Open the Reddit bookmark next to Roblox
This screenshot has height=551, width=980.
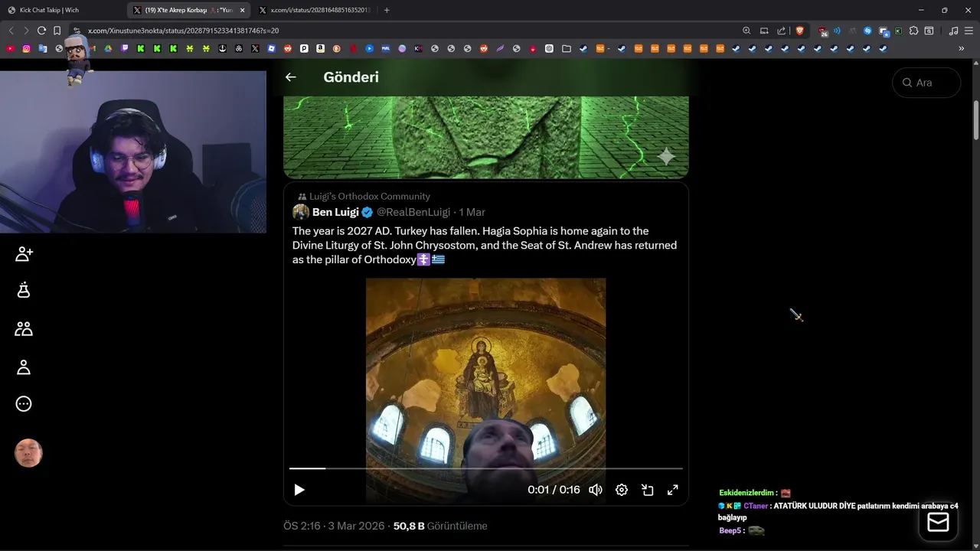pos(288,48)
